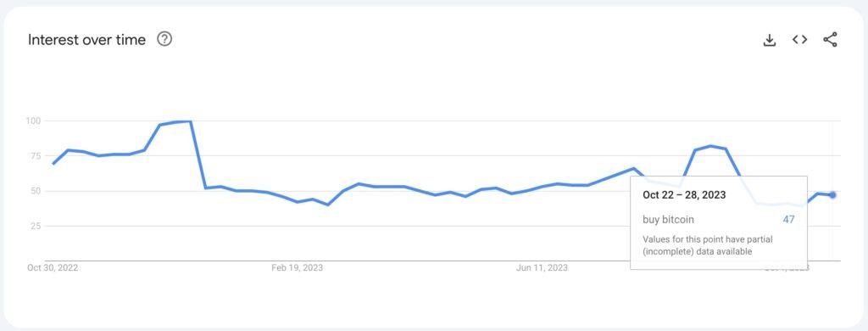Click the August 2023 peak of the line

[711, 146]
